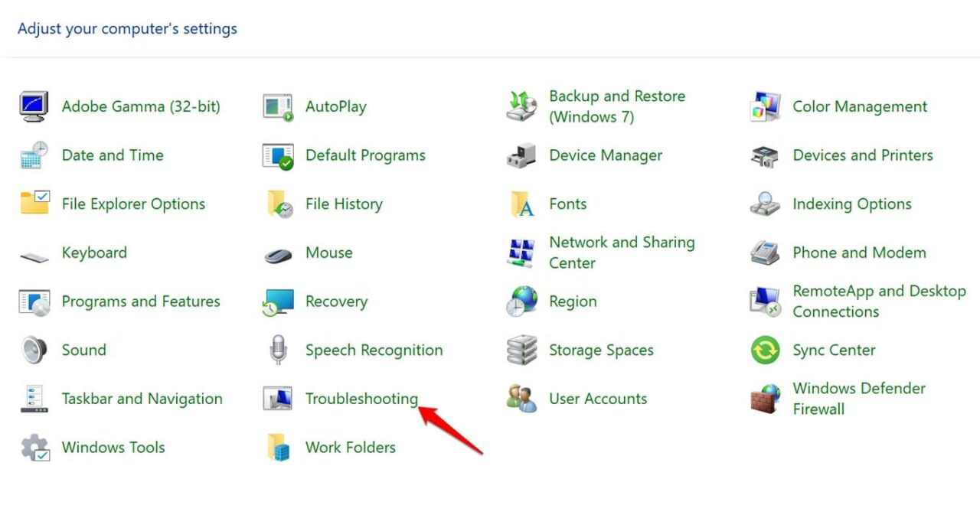Click the Device Manager link
This screenshot has width=980, height=528.
tap(606, 155)
